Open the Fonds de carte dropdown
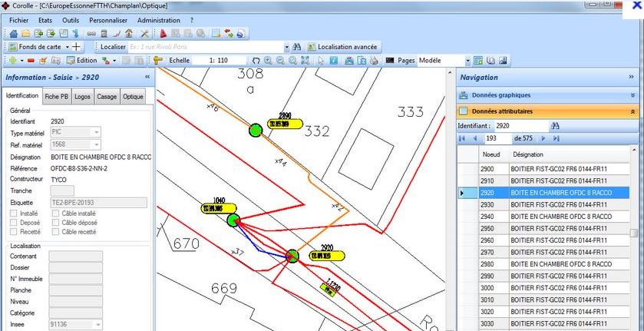The height and width of the screenshot is (331, 644). [x=65, y=47]
